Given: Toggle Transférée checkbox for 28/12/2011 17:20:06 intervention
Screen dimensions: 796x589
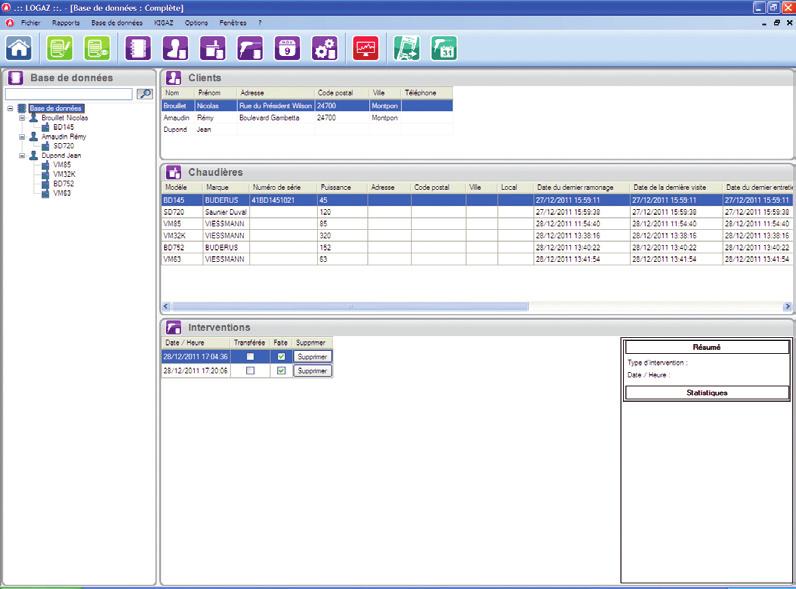Looking at the screenshot, I should click(x=250, y=371).
